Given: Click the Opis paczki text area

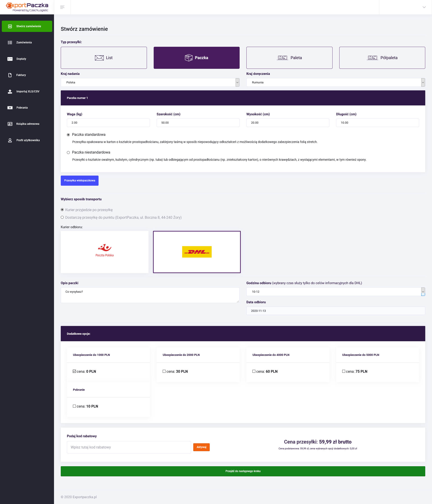Looking at the screenshot, I should (150, 295).
